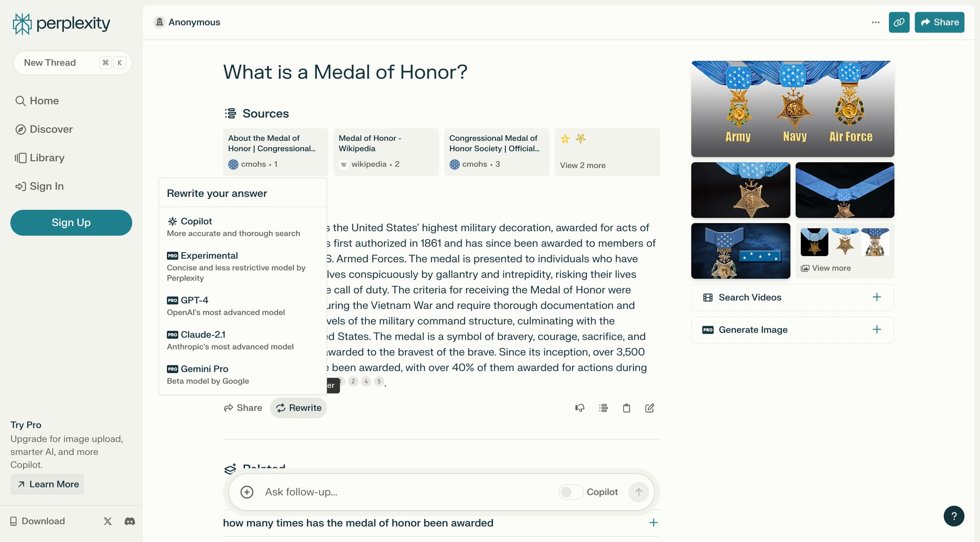This screenshot has width=980, height=542.
Task: Open the copy link icon in header
Action: pos(899,22)
